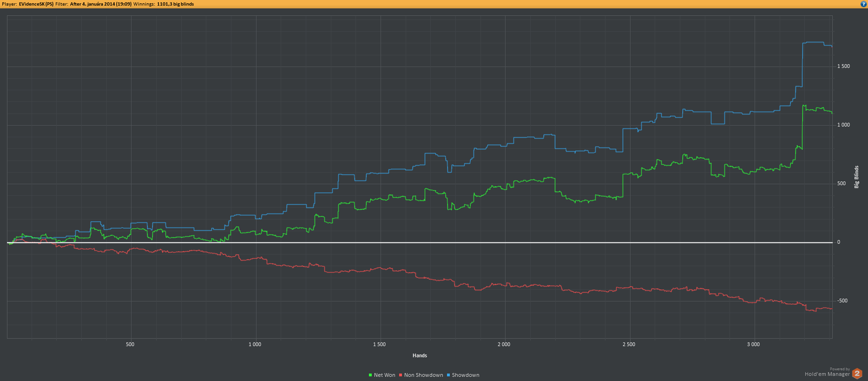Click the 2 000 label on horizontal axis
Screen dimensions: 868x381
click(x=504, y=344)
